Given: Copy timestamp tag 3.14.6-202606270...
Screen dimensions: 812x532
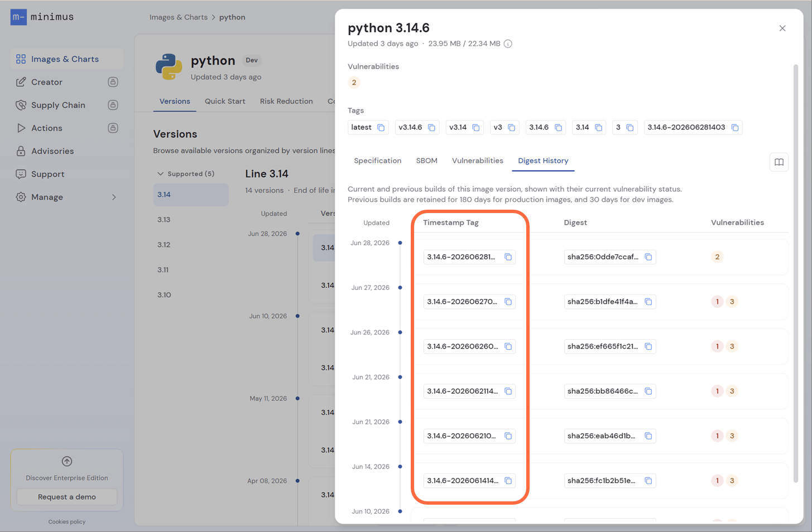Looking at the screenshot, I should (508, 302).
